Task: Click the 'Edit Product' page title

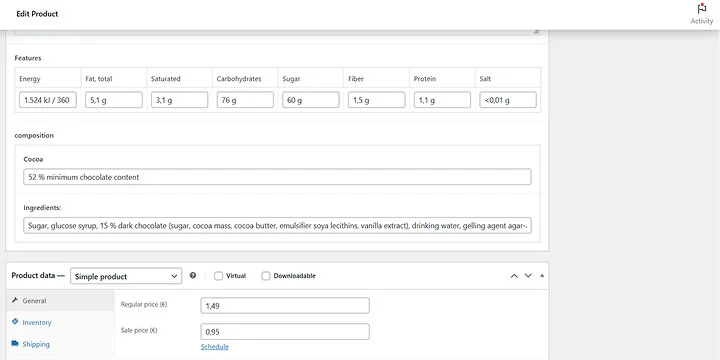Action: coord(37,14)
